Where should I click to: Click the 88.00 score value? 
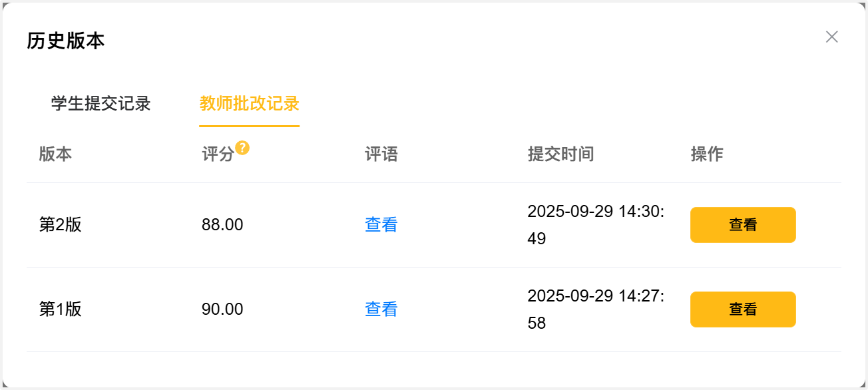tap(222, 225)
